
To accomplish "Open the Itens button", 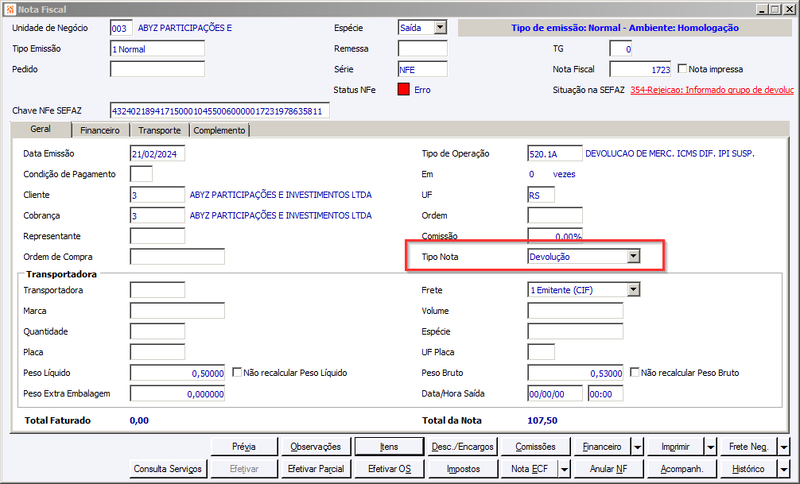I will [389, 447].
